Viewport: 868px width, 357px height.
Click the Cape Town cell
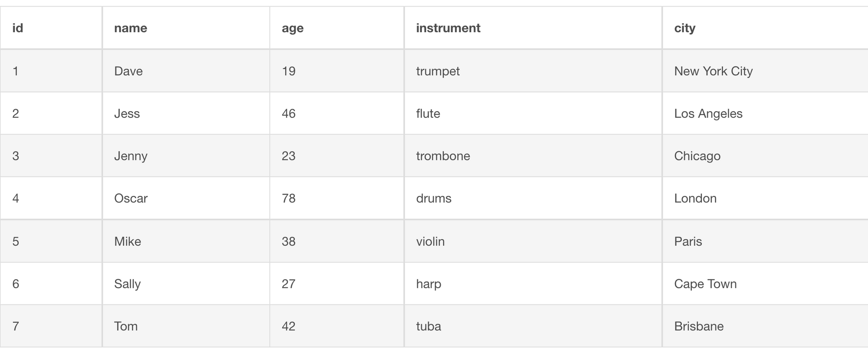point(765,284)
